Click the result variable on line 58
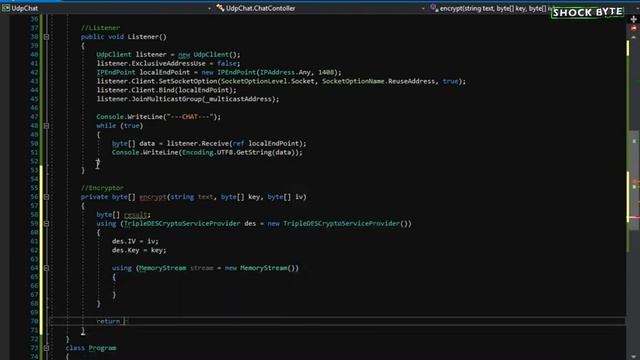Image resolution: width=640 pixels, height=360 pixels. [x=135, y=215]
